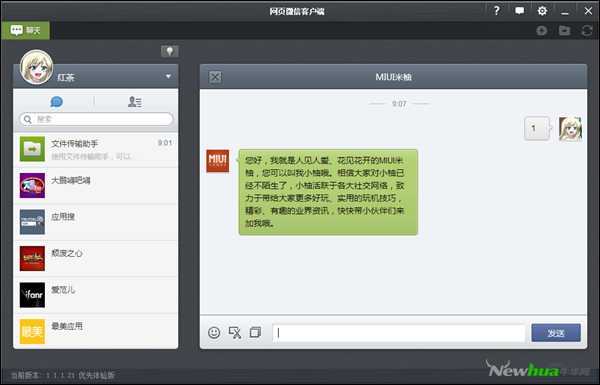Switch to the chat conversations tab

pyautogui.click(x=57, y=102)
